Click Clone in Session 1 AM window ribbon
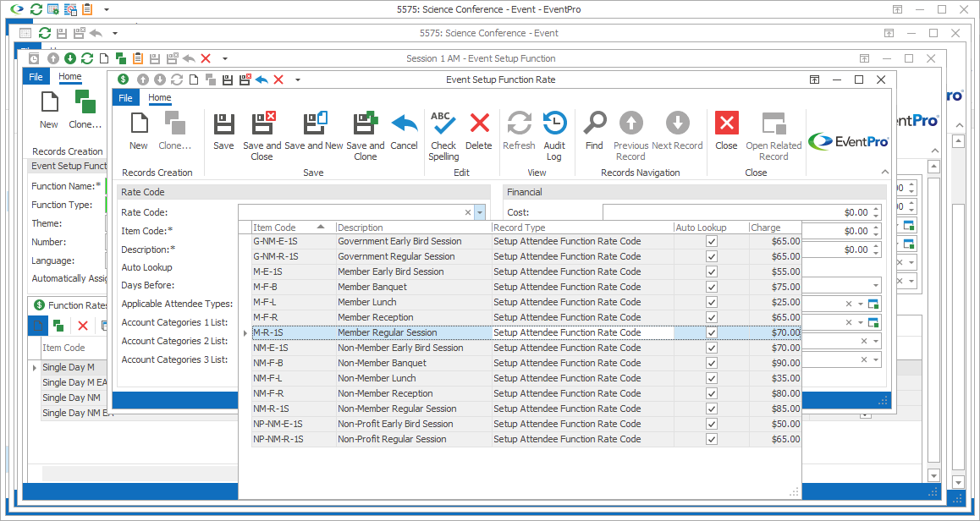This screenshot has height=521, width=980. click(85, 110)
